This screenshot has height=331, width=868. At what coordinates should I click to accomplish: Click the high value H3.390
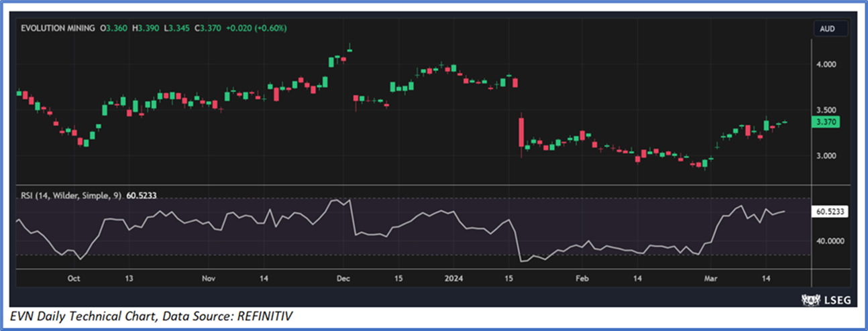click(x=146, y=29)
